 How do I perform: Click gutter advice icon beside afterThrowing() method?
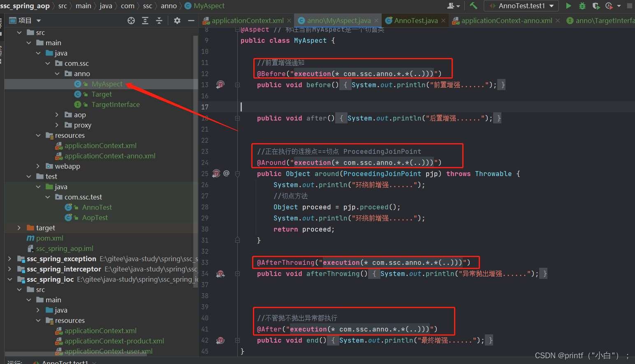point(220,274)
